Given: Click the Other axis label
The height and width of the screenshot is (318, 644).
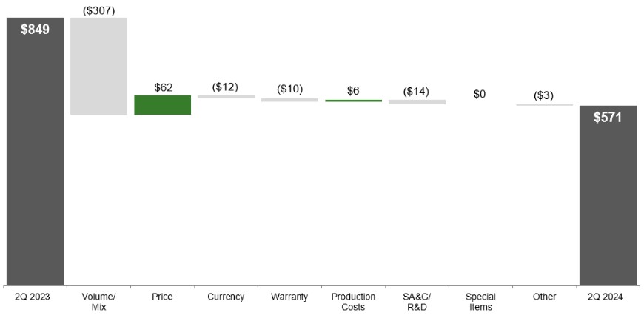Looking at the screenshot, I should click(x=544, y=297).
